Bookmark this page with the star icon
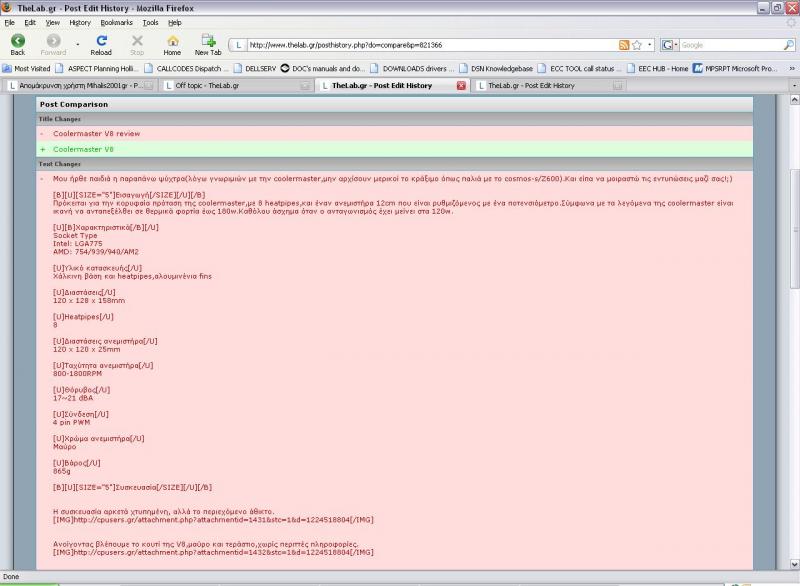 637,45
